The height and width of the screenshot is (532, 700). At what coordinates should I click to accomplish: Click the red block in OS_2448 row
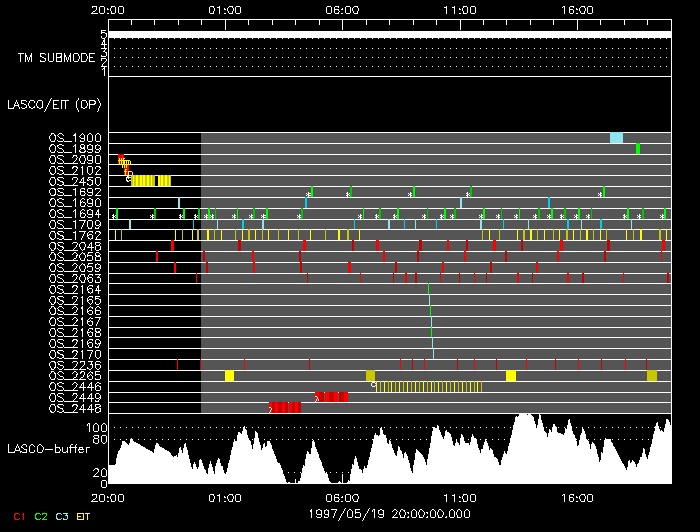pyautogui.click(x=286, y=407)
